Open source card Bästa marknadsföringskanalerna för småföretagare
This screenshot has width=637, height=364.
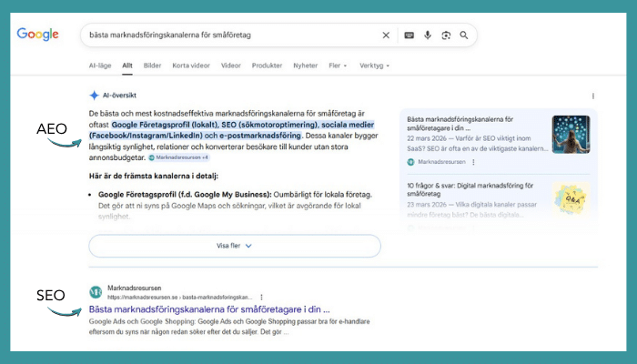tap(460, 124)
